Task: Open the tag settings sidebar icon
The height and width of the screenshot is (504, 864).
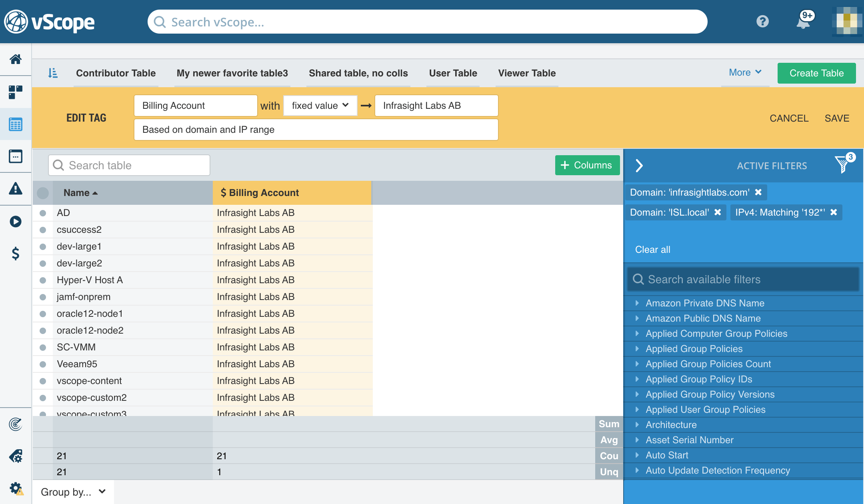Action: 16,456
